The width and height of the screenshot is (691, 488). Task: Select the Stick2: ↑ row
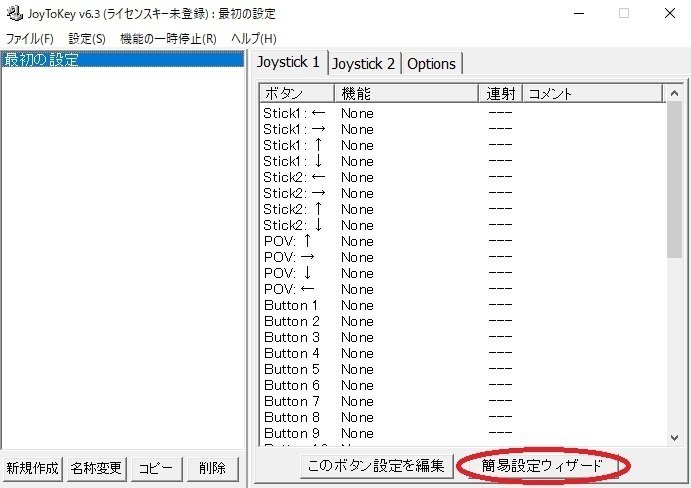pyautogui.click(x=462, y=209)
